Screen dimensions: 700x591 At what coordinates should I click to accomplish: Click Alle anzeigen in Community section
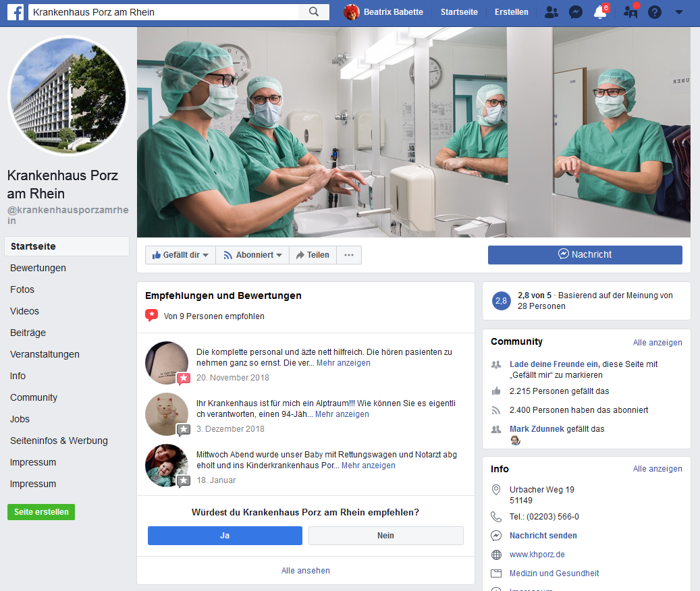tap(657, 343)
